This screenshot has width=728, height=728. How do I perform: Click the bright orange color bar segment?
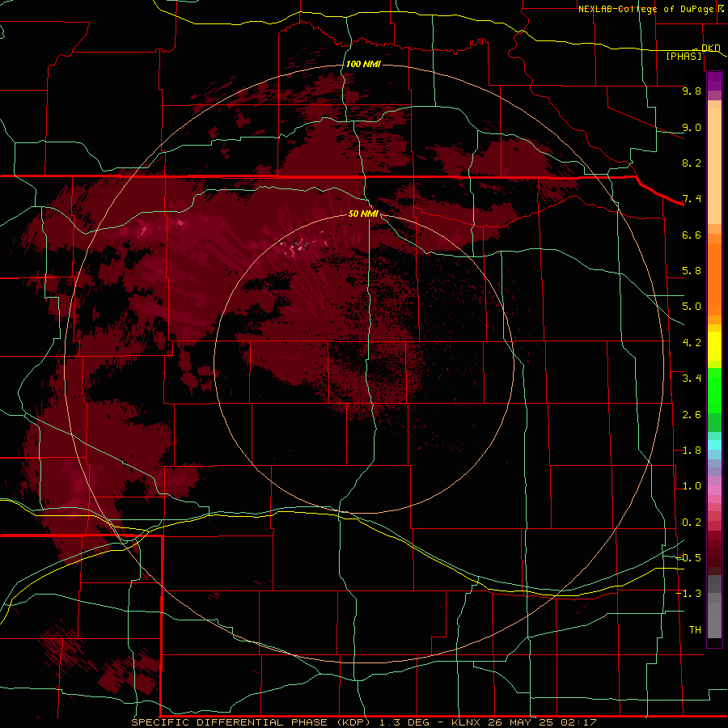coord(714,278)
